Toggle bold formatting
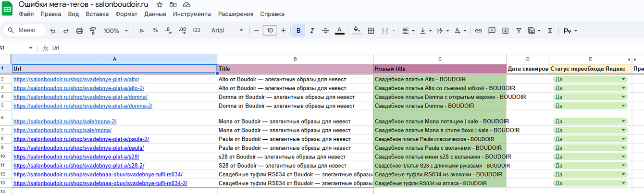 (x=298, y=31)
